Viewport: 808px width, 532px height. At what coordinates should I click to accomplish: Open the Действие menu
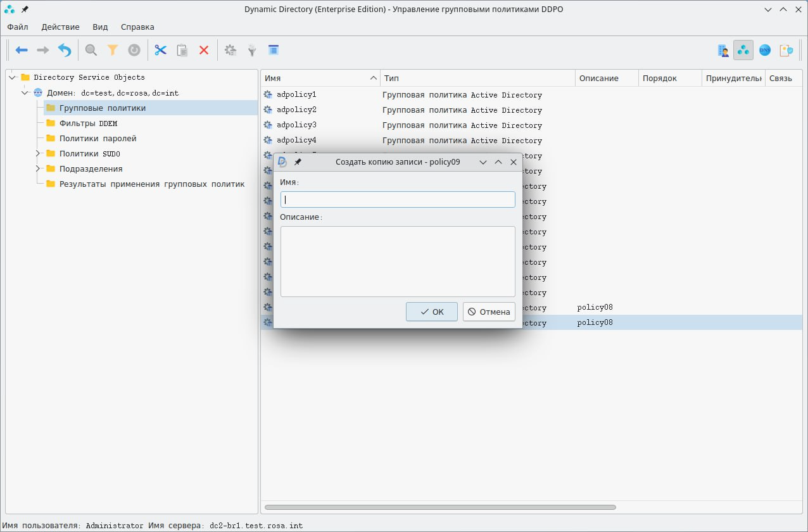(60, 27)
